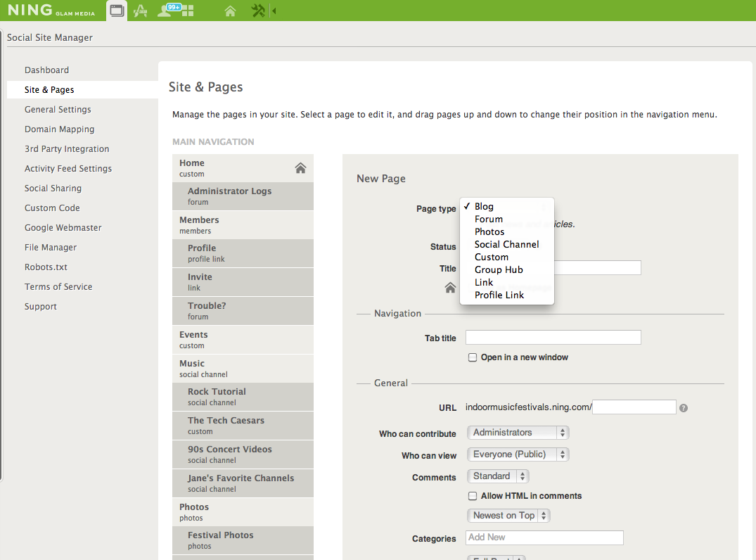Choose Blog in the page type list
Viewport: 756px width, 560px height.
(507, 206)
